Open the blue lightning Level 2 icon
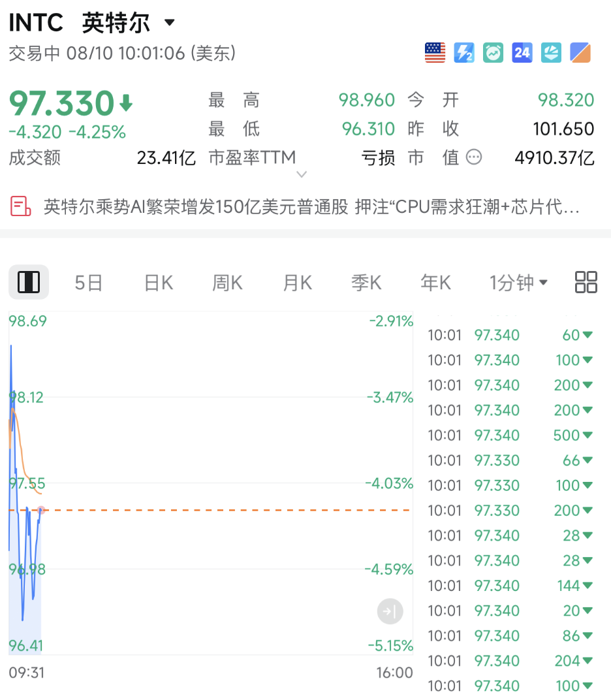Screen dimensions: 611x700 (463, 53)
